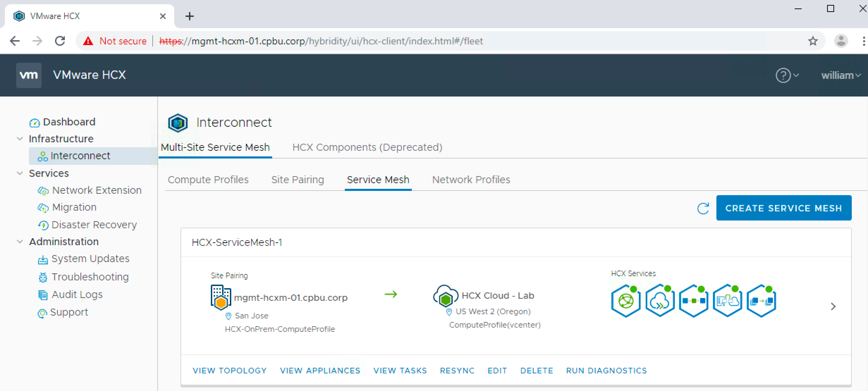Open the help question mark icon
Viewport: 868px width, 391px height.
click(783, 75)
